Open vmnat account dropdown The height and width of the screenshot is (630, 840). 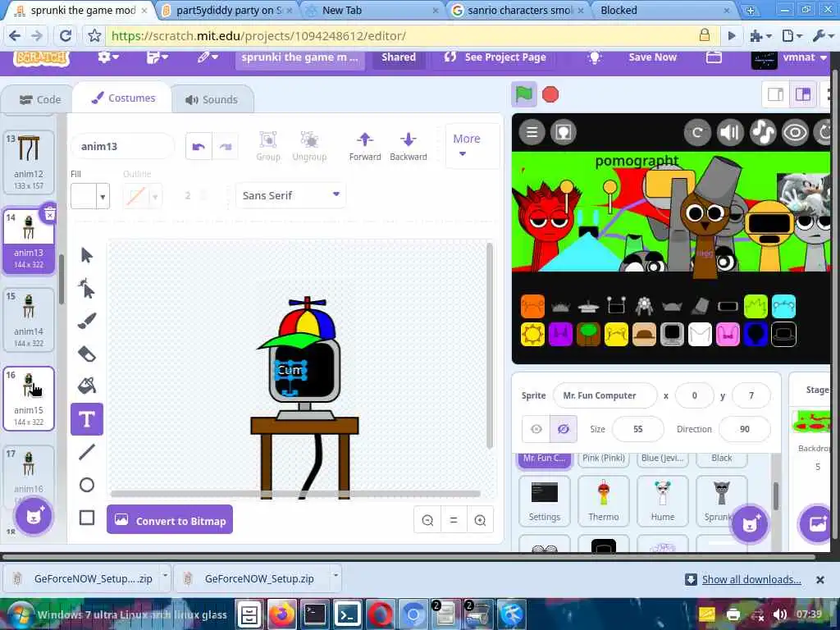[x=790, y=57]
